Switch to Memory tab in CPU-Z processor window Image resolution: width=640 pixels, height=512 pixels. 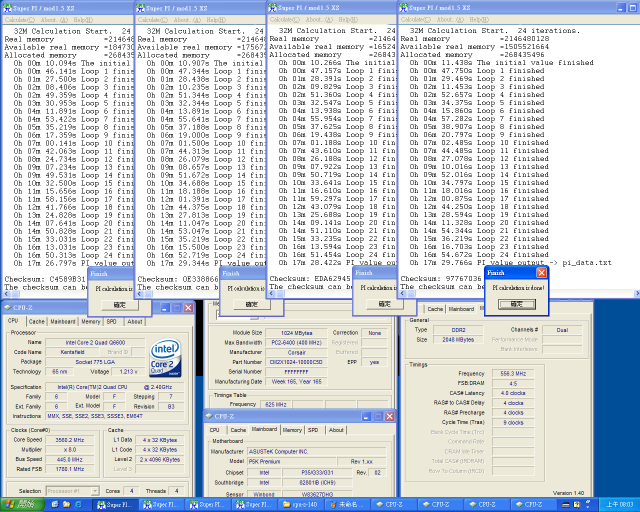point(91,321)
